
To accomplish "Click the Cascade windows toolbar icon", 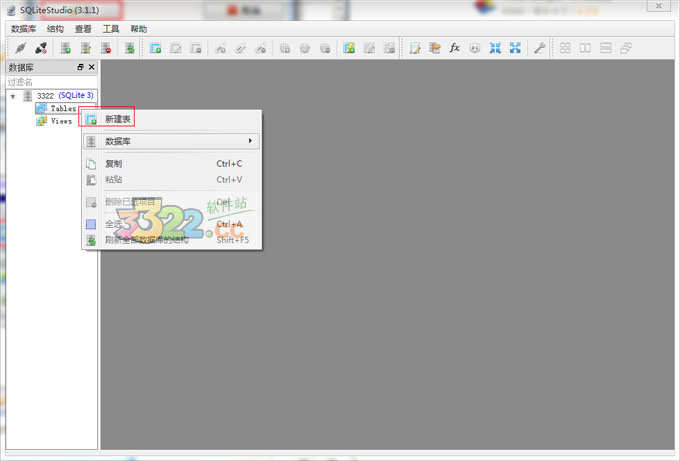I will pos(626,48).
